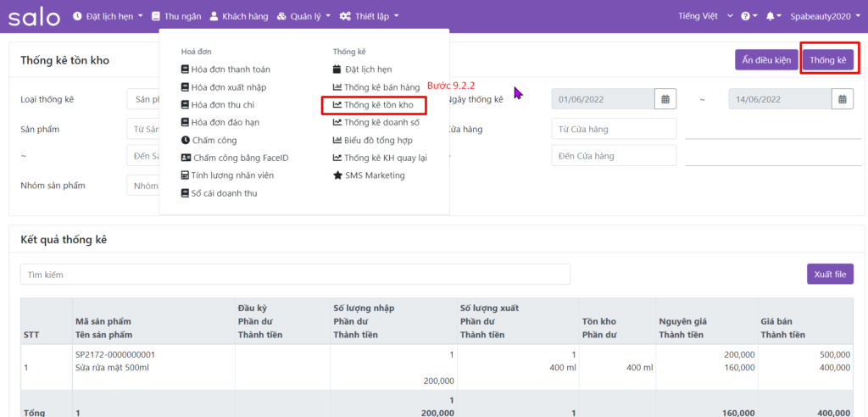Viewport: 868px width, 417px height.
Task: Expand the Thiết lập dropdown
Action: (x=370, y=17)
